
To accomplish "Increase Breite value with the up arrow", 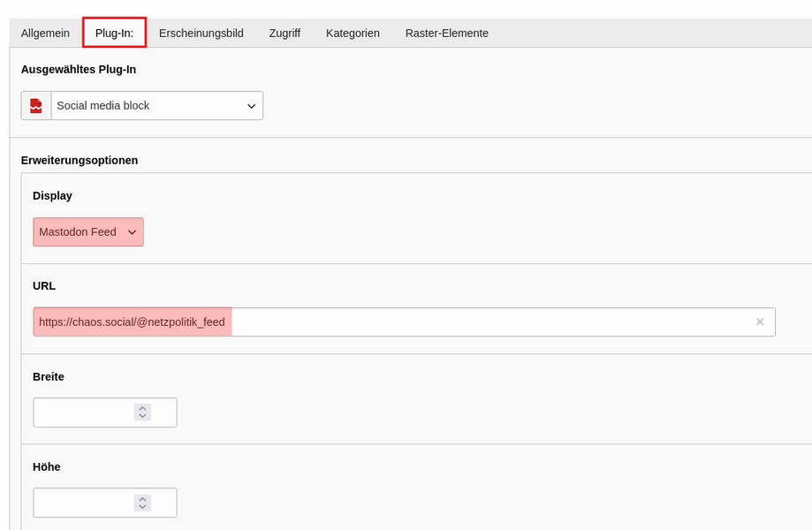I will (142, 408).
